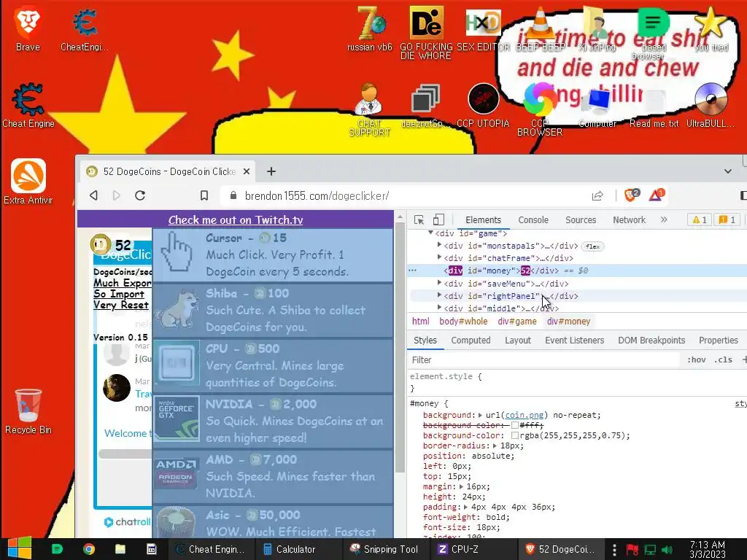The width and height of the screenshot is (747, 560).
Task: Open the rgba(255,255,255,0.75) color swatch
Action: pyautogui.click(x=514, y=436)
